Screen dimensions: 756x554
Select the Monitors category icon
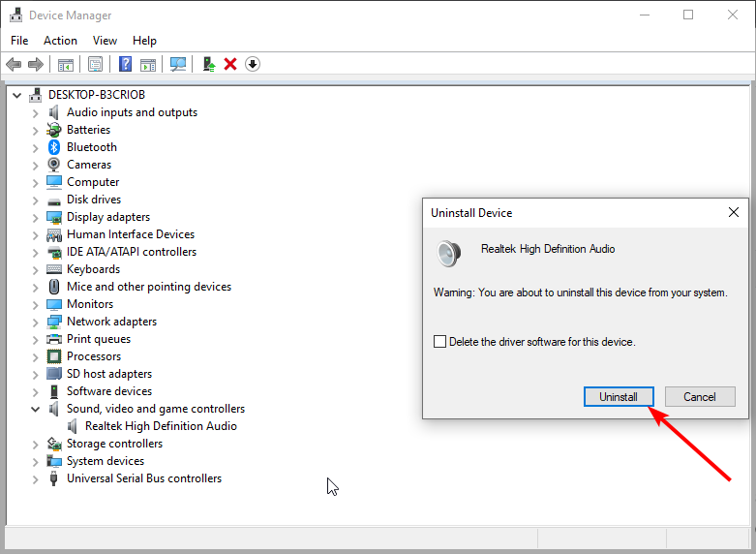point(54,304)
